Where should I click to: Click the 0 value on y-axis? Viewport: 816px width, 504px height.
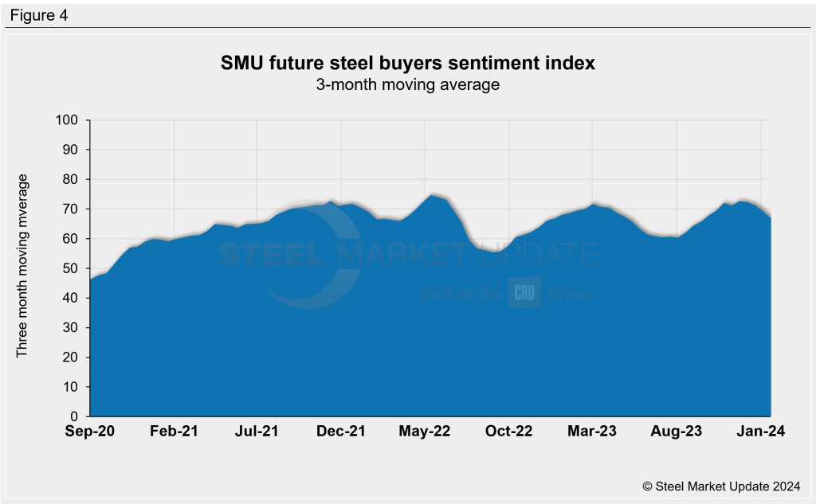coord(76,416)
